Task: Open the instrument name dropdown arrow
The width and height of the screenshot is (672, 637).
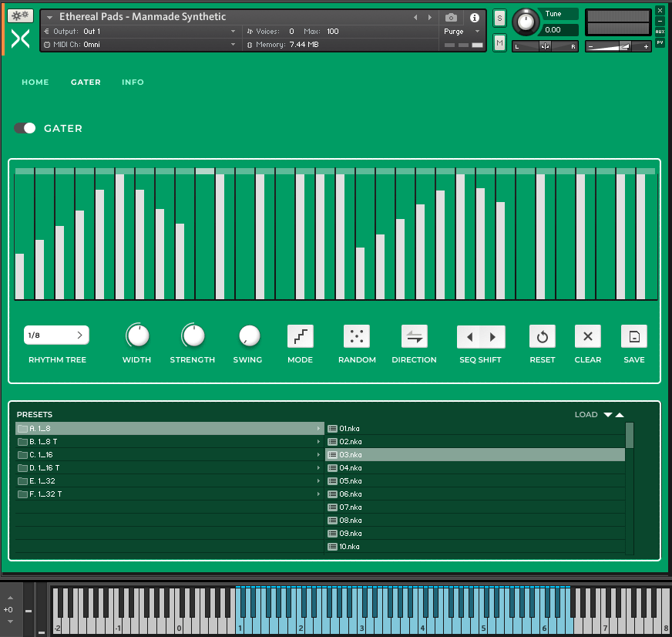Action: [x=50, y=17]
